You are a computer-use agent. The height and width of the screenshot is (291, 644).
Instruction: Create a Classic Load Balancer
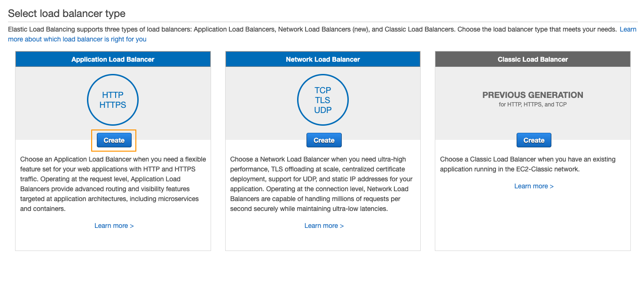[x=534, y=140]
